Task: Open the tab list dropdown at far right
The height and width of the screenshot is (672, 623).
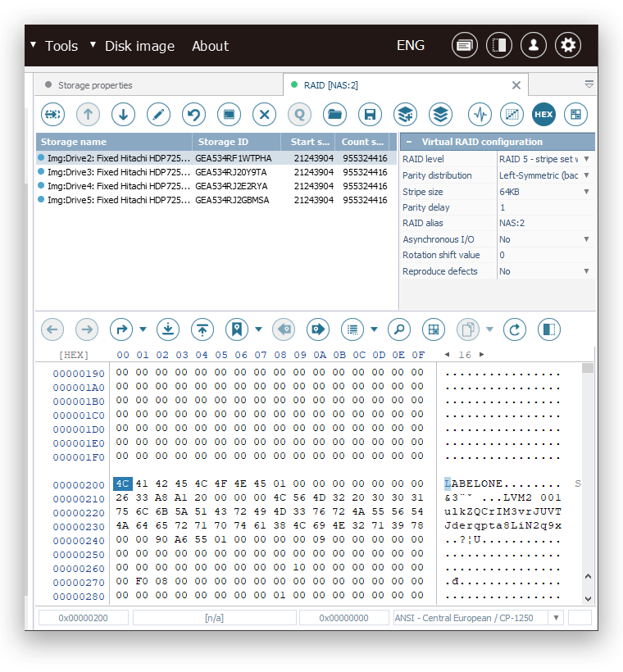Action: [589, 84]
